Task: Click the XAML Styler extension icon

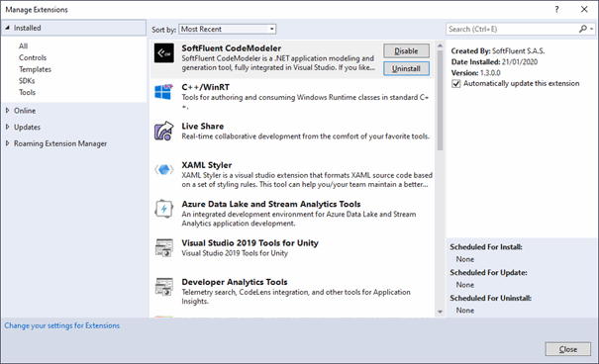Action: [164, 169]
